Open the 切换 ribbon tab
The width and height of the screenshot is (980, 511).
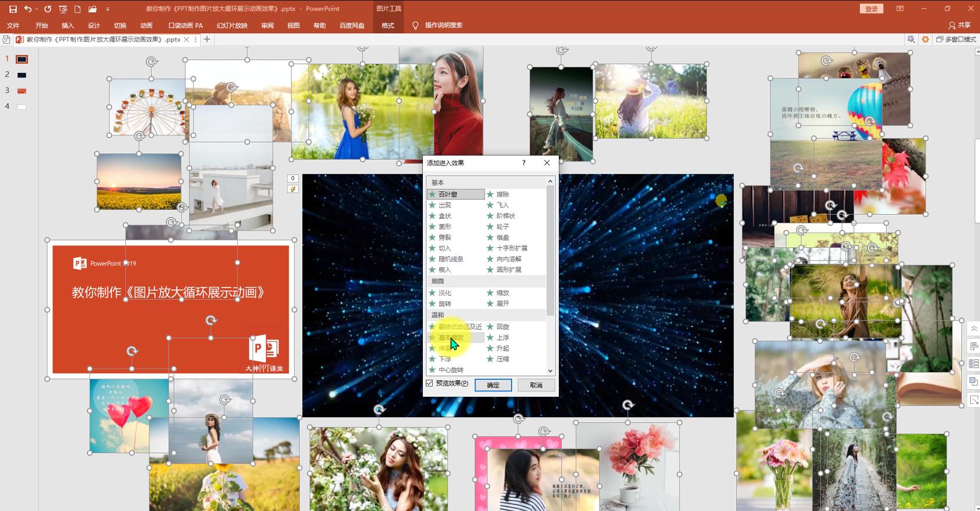pyautogui.click(x=120, y=26)
